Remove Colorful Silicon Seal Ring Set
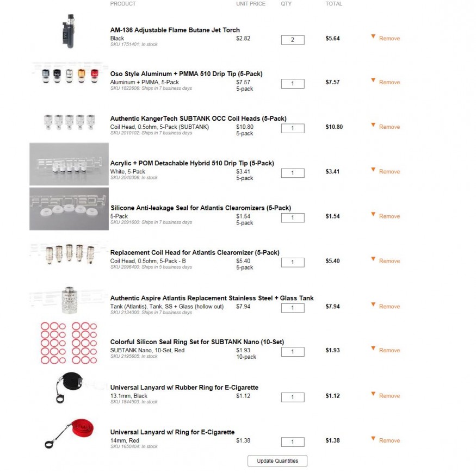476x473 pixels. (x=389, y=351)
